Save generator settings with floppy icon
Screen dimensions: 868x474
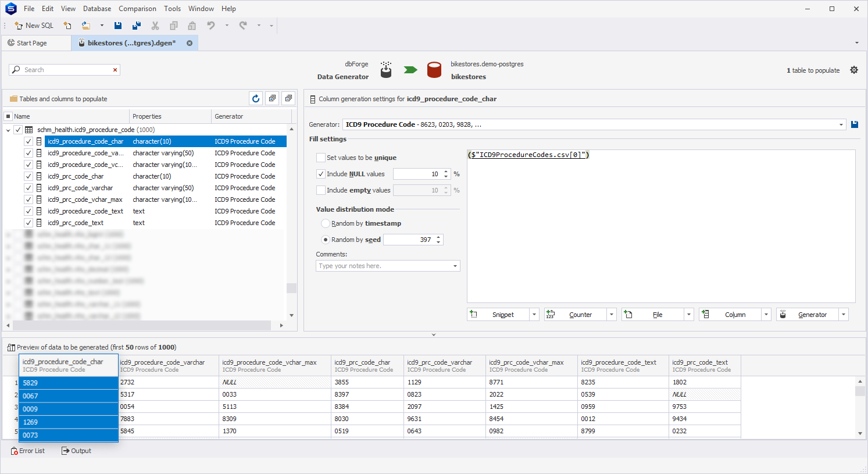855,124
